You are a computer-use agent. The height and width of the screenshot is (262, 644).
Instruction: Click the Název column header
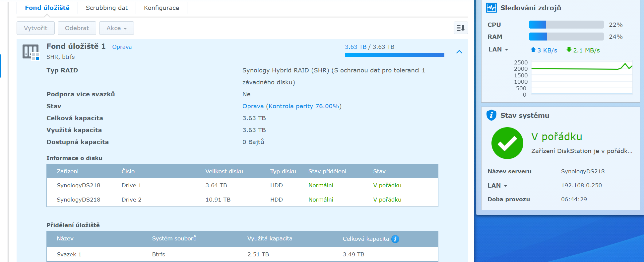pos(65,238)
